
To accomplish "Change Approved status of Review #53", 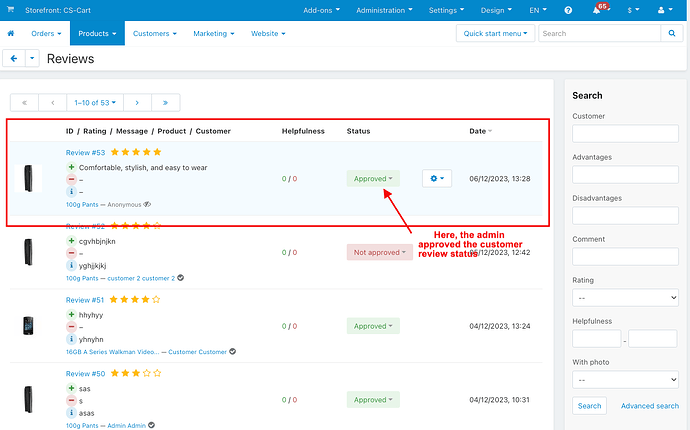I will click(373, 178).
